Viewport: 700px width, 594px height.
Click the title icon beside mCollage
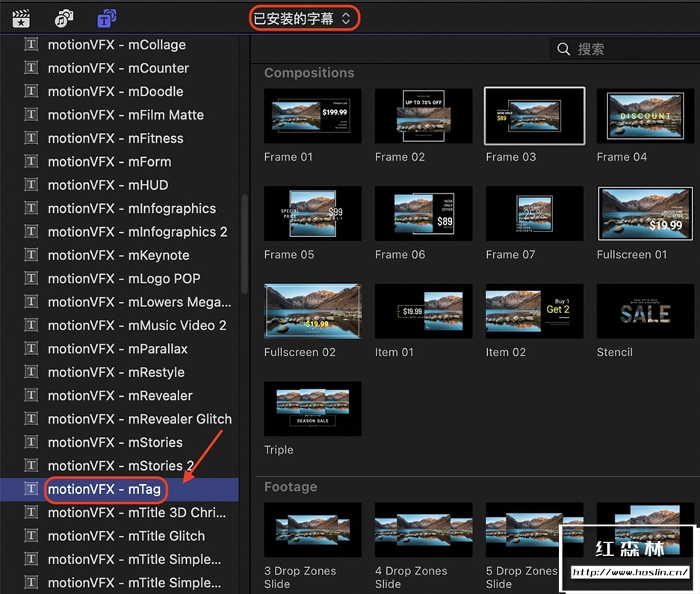point(31,44)
